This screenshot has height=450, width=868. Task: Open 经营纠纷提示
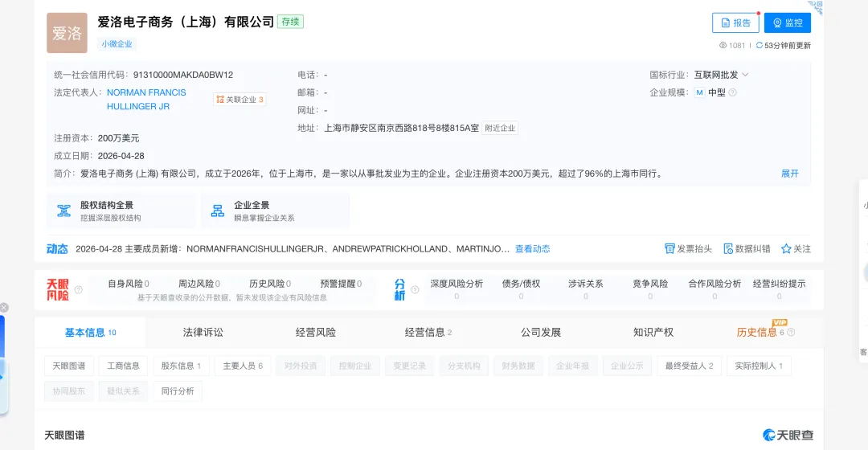tap(779, 289)
